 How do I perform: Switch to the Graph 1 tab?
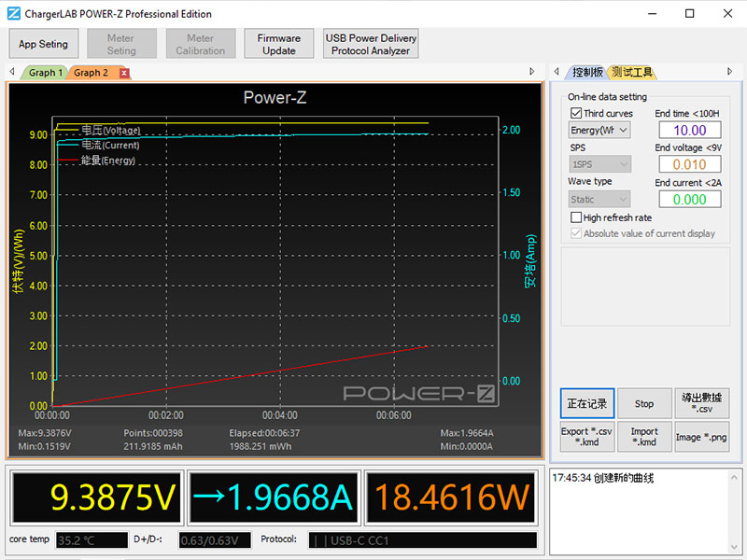click(45, 73)
